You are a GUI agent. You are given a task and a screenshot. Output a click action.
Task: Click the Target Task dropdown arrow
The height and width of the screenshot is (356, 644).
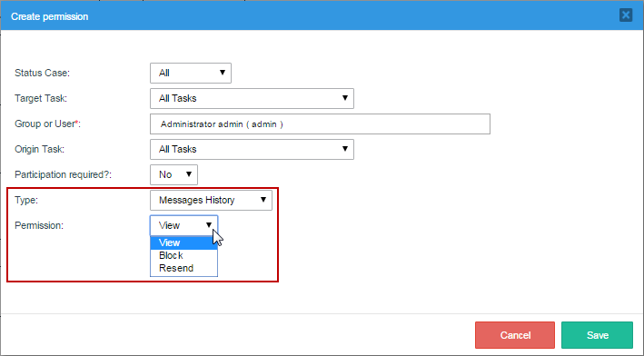click(x=345, y=98)
